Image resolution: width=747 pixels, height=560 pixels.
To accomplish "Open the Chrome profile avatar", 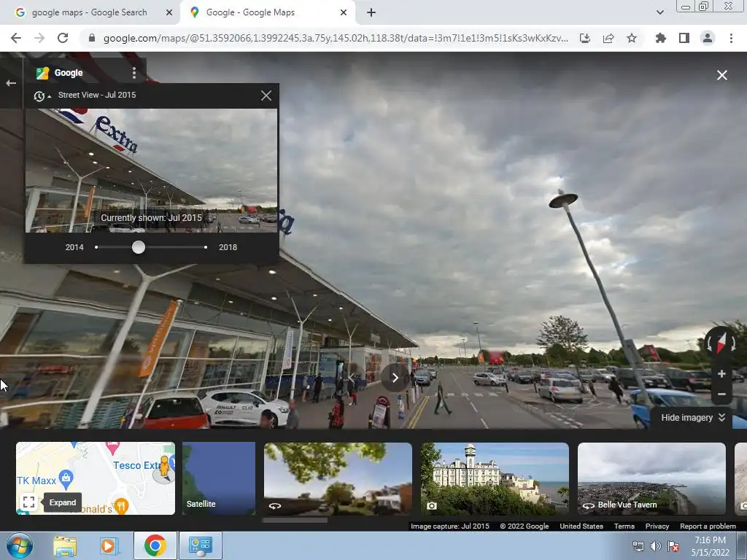I will 708,38.
